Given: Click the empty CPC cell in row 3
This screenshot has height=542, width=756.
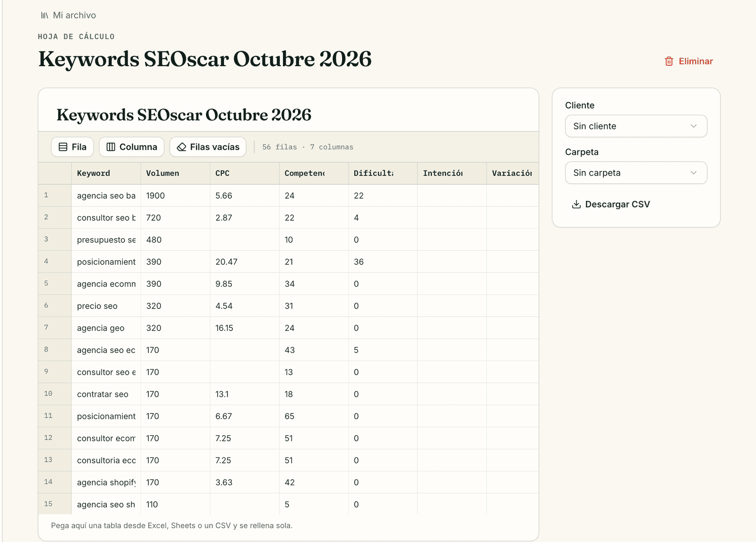Looking at the screenshot, I should point(244,240).
